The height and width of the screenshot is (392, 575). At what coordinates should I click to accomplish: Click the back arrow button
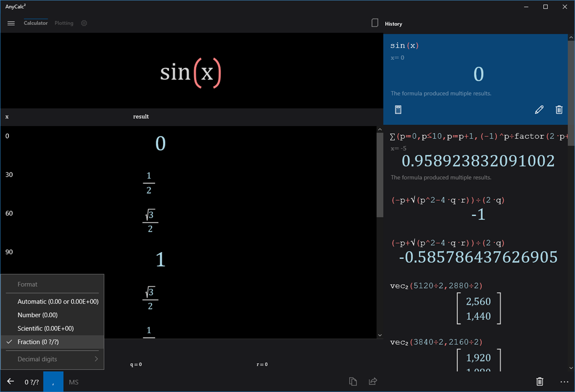coord(10,382)
